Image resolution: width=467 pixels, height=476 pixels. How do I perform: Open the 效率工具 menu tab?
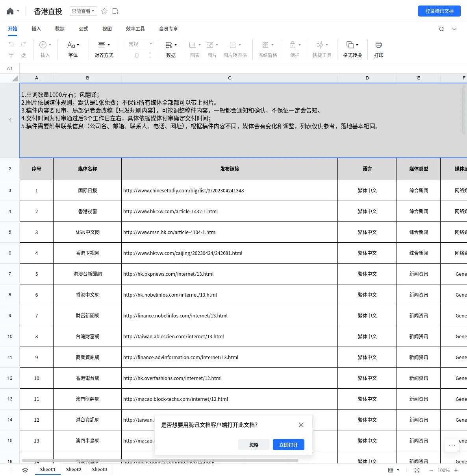pos(135,29)
